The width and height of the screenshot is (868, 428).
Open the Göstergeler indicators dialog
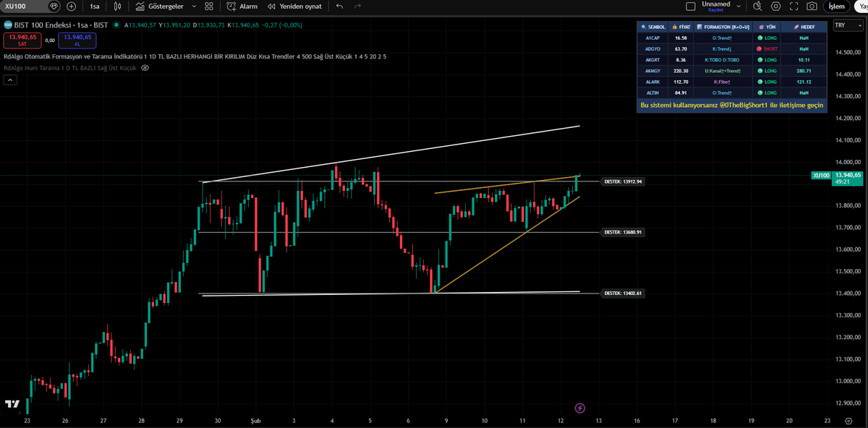tap(159, 6)
